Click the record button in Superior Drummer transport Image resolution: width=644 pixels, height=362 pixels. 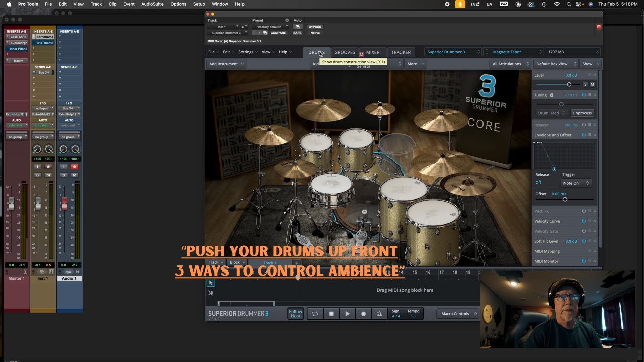[363, 314]
